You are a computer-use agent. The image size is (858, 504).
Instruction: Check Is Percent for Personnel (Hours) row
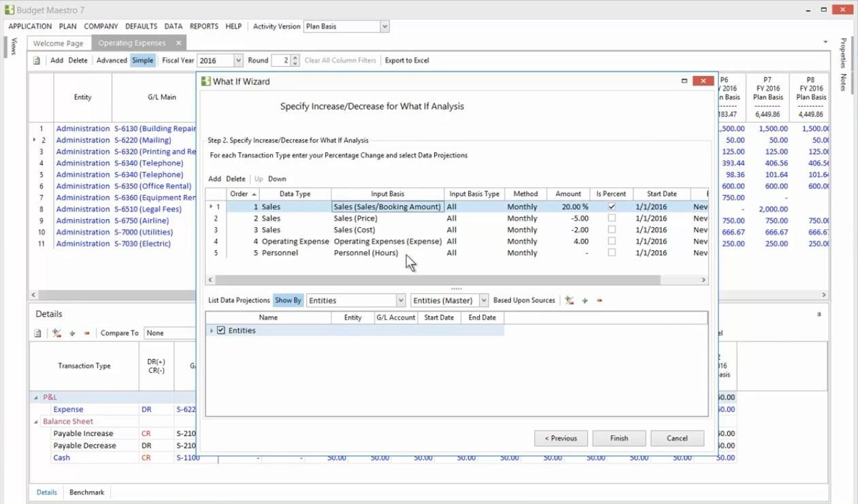click(x=612, y=253)
